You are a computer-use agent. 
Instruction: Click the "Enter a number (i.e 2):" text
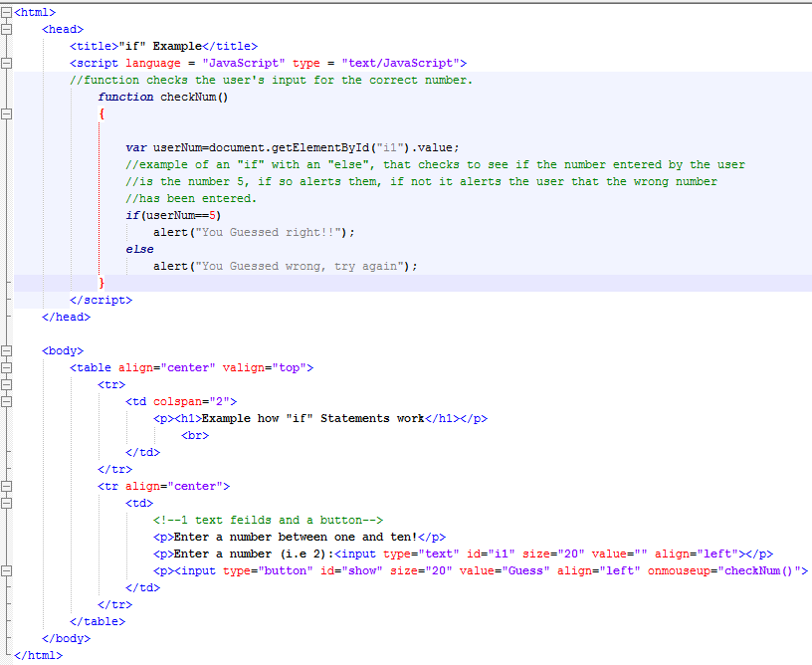(x=254, y=554)
